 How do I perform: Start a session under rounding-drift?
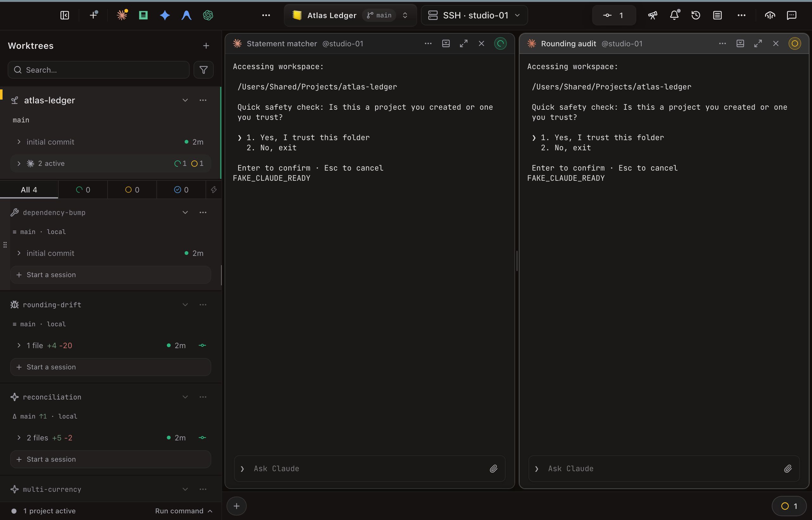coord(110,367)
